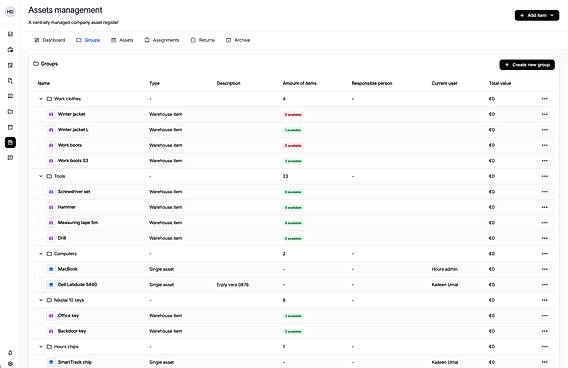This screenshot has width=568, height=368.
Task: Collapse the Work clothes group chevron
Action: click(x=41, y=99)
